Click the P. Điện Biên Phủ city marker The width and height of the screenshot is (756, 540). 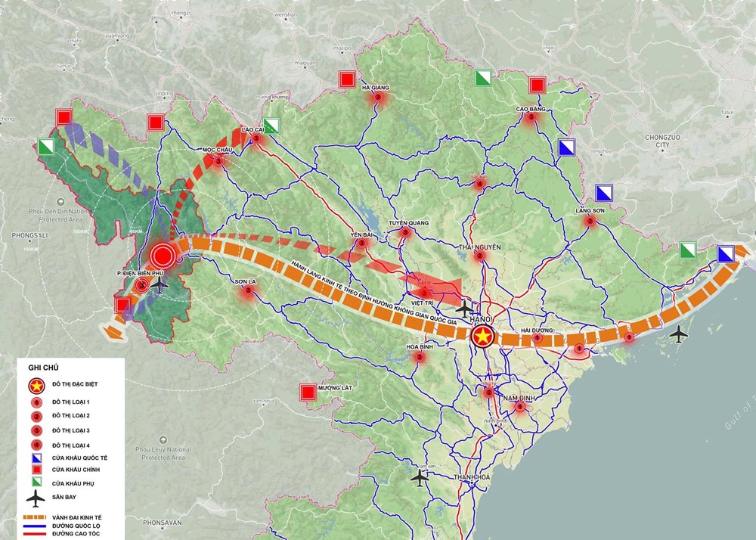pos(141,286)
